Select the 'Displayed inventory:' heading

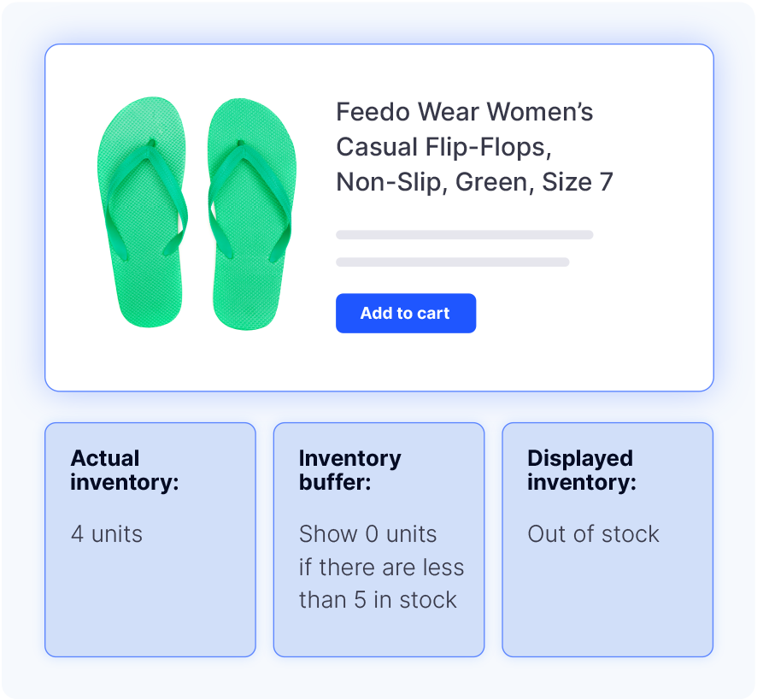582,470
